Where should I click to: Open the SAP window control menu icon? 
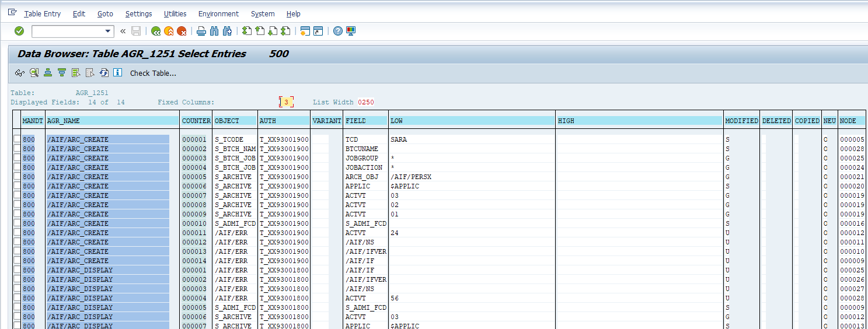click(12, 13)
